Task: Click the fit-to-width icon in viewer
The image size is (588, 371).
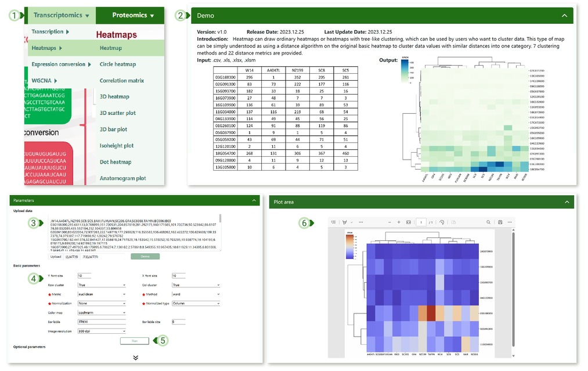Action: coord(409,222)
